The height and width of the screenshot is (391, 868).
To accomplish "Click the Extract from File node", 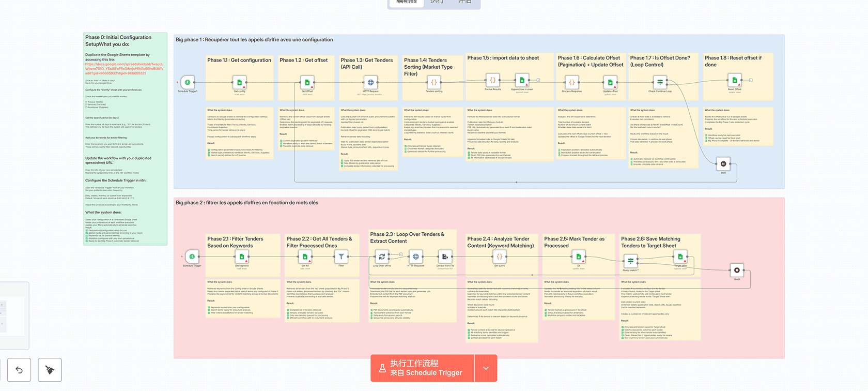I will pos(445,257).
